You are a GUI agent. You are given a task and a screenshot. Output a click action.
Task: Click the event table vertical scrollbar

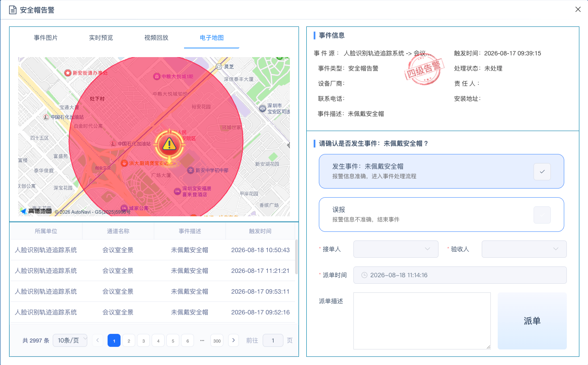click(x=296, y=257)
